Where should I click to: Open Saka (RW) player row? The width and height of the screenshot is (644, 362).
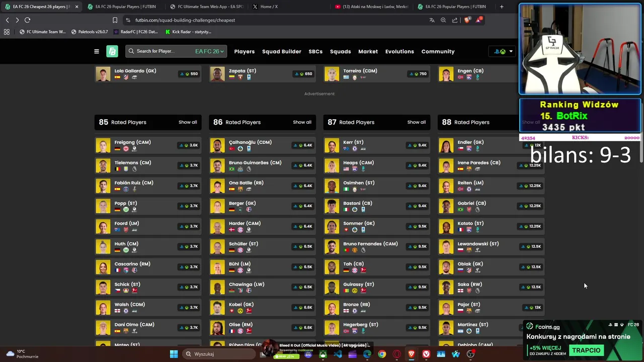[x=491, y=287]
